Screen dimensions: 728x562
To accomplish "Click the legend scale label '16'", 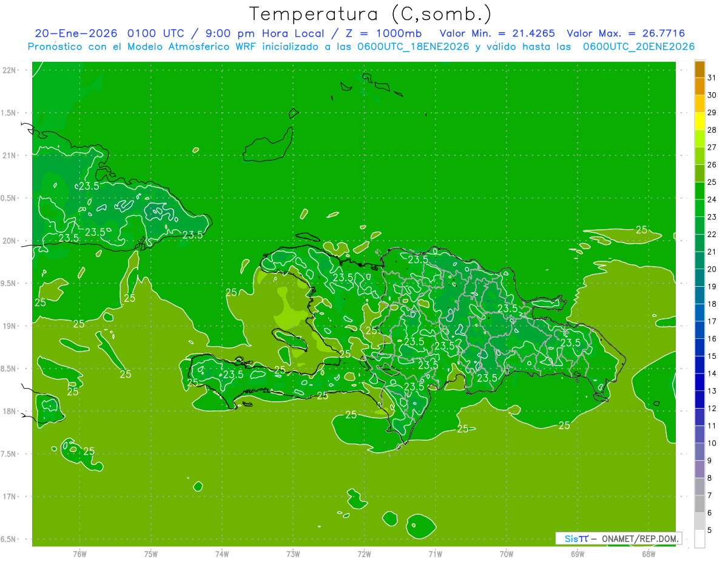I will point(712,339).
